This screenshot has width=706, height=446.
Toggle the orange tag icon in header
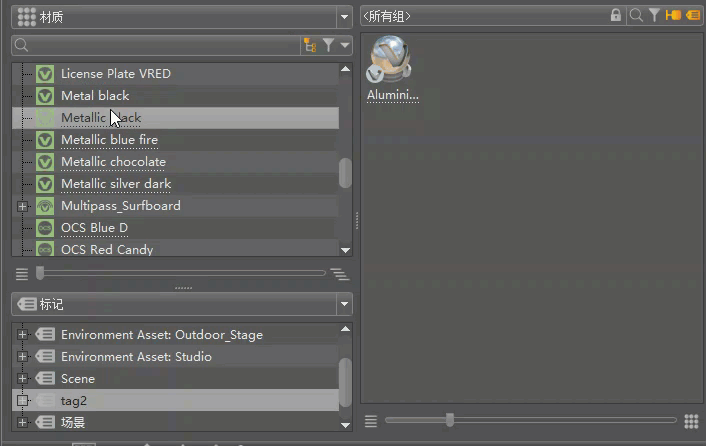pyautogui.click(x=693, y=15)
